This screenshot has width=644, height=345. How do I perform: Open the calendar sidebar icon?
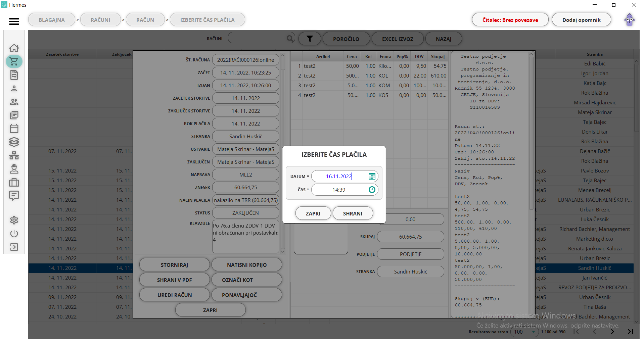click(x=14, y=129)
